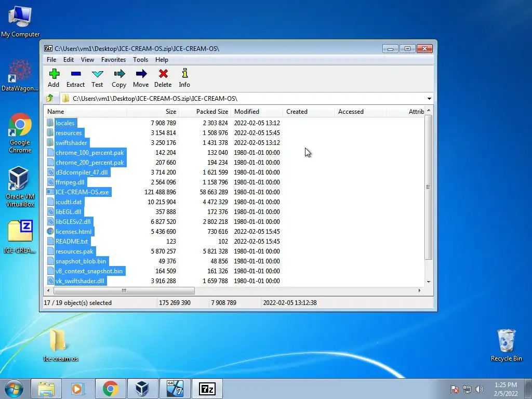Select libGLESv2.dll file name
The width and height of the screenshot is (532, 399).
point(73,221)
